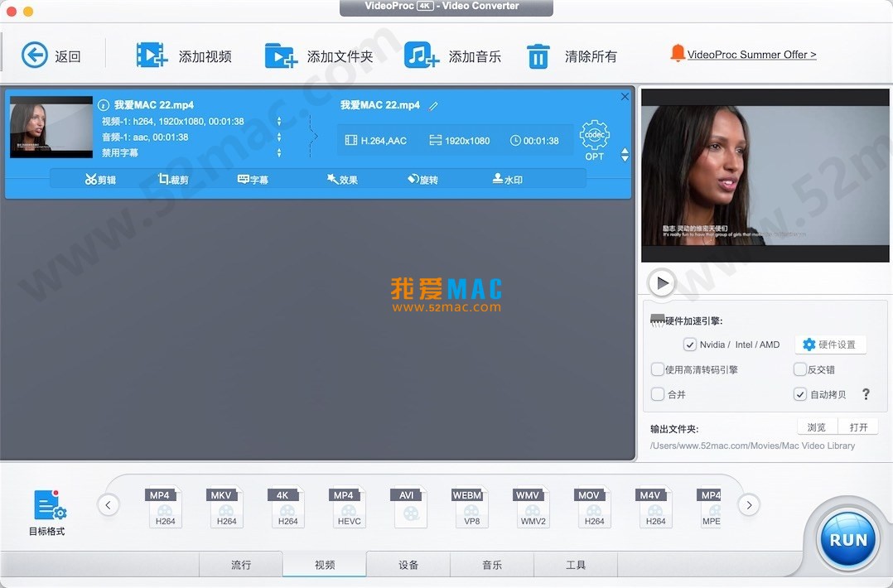Open Target Format (目标格式) settings icon

(50, 505)
